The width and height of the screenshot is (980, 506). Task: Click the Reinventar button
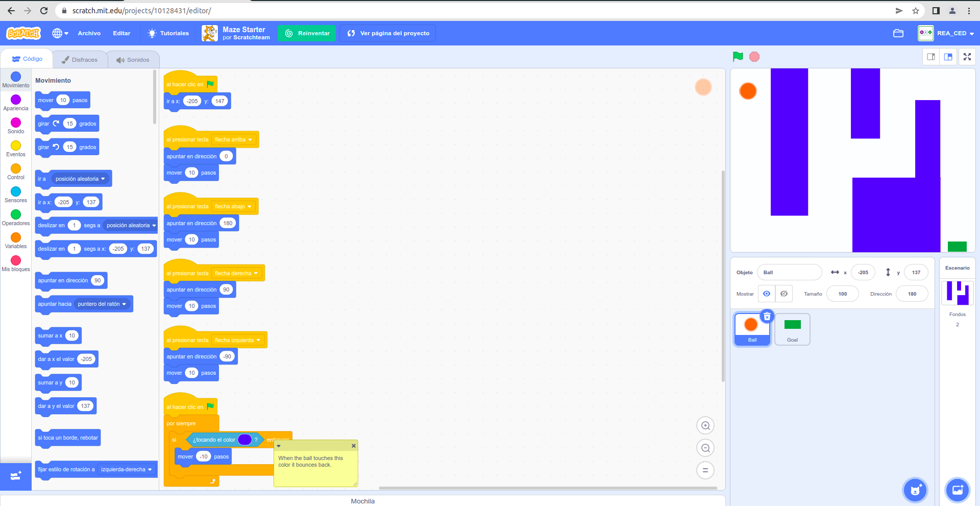pos(307,33)
